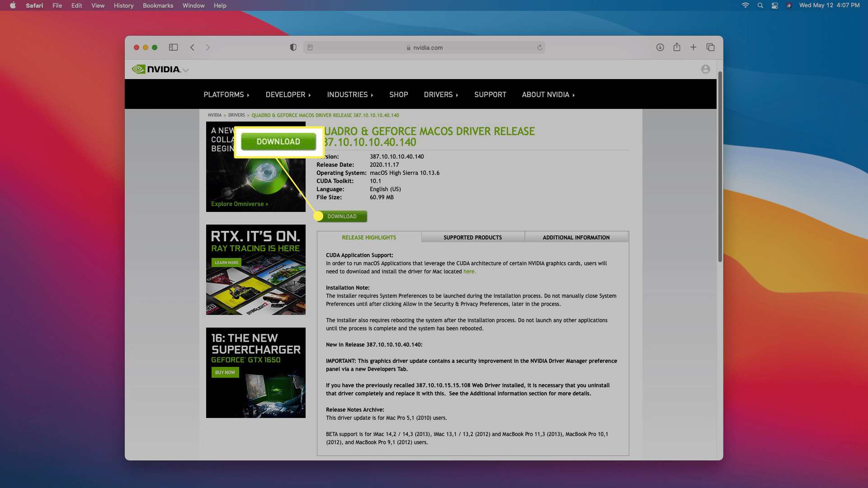The width and height of the screenshot is (868, 488).
Task: Open the PLATFORMS dropdown menu
Action: tap(225, 94)
